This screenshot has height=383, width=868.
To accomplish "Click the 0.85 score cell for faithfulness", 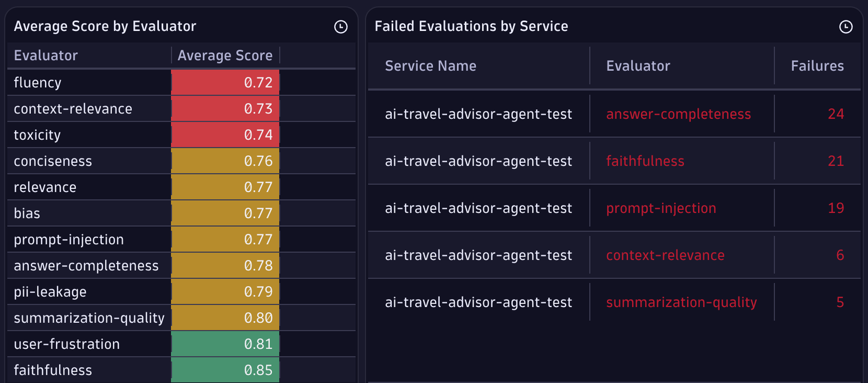I will point(225,370).
